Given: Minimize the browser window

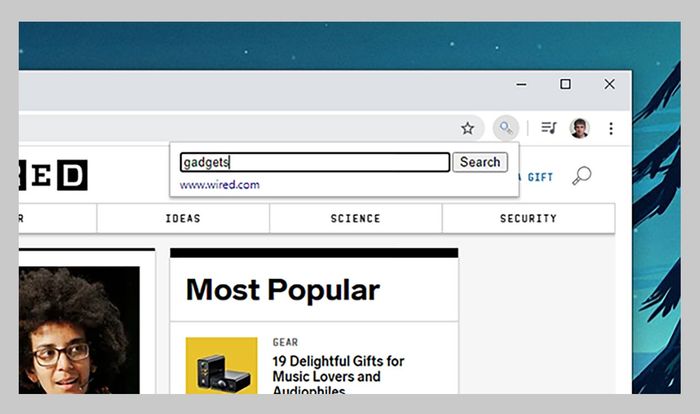Looking at the screenshot, I should click(521, 85).
